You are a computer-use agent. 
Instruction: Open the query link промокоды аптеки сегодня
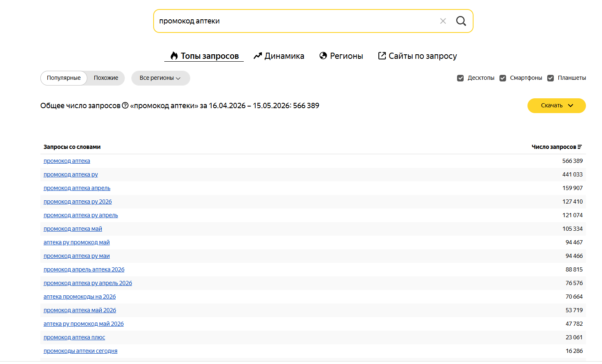pyautogui.click(x=81, y=351)
